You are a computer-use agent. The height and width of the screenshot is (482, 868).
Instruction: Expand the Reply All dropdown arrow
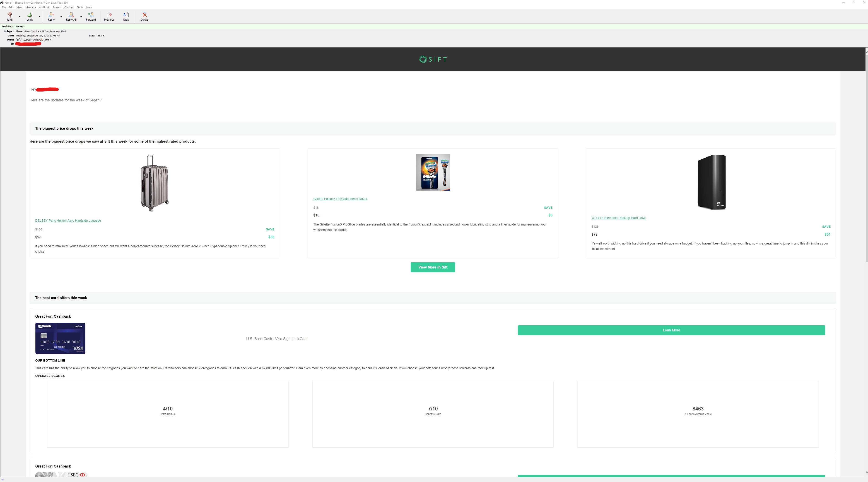pyautogui.click(x=81, y=17)
